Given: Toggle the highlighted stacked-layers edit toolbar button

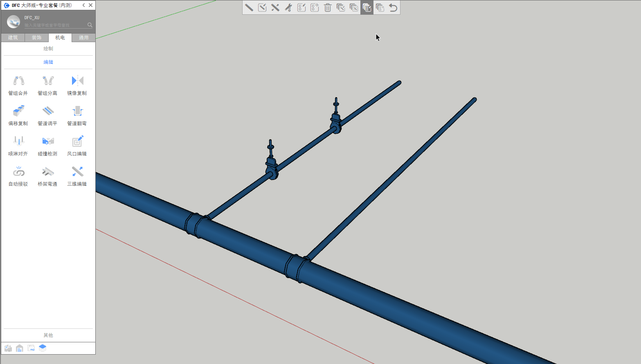Looking at the screenshot, I should click(367, 8).
